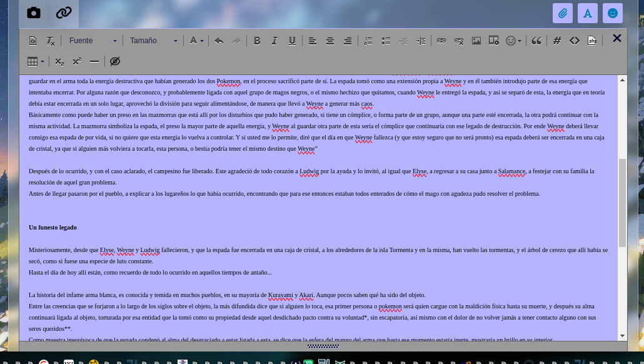Close the editor with the X button
The width and height of the screenshot is (644, 364).
coord(616,38)
